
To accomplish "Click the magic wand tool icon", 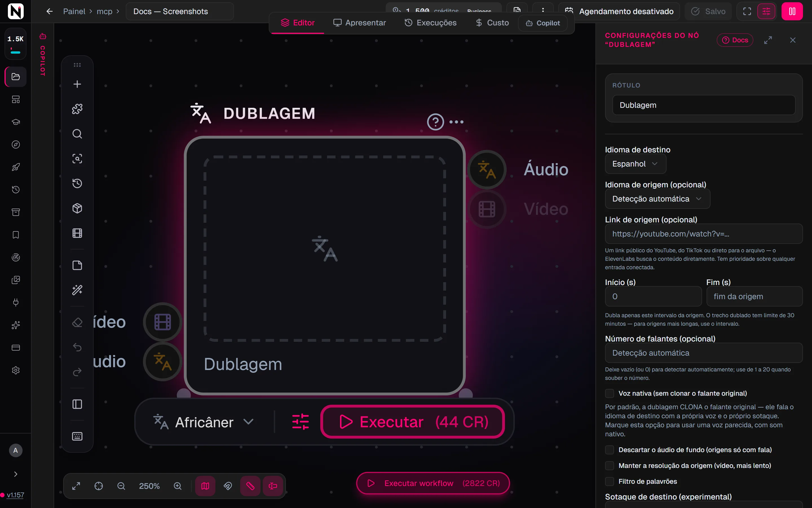I will coord(77,290).
